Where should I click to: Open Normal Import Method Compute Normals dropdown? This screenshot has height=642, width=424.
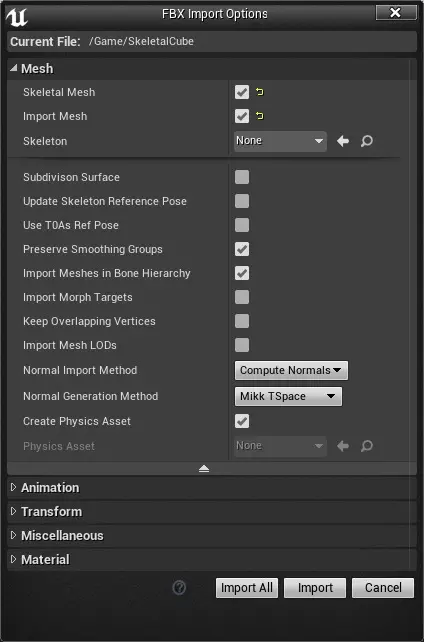[291, 371]
